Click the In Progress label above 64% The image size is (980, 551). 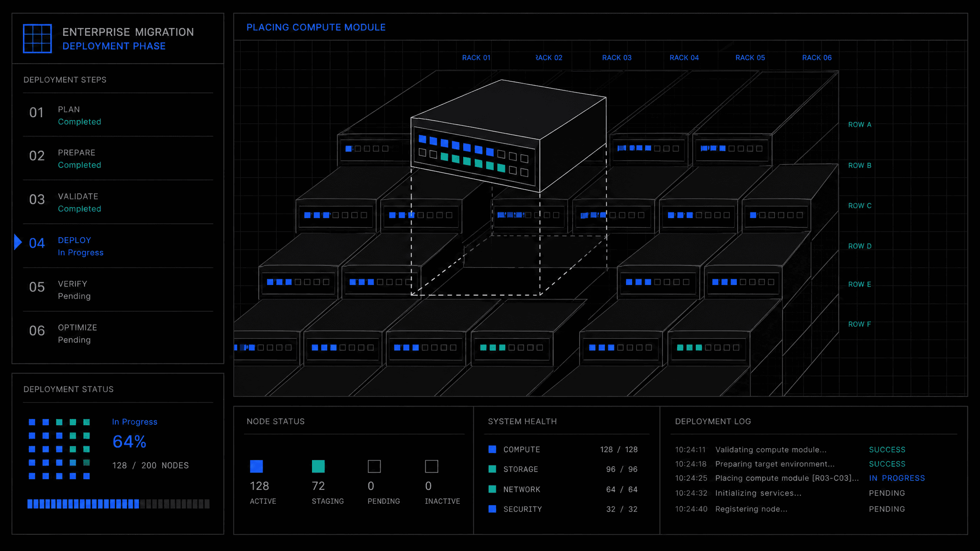pyautogui.click(x=134, y=422)
